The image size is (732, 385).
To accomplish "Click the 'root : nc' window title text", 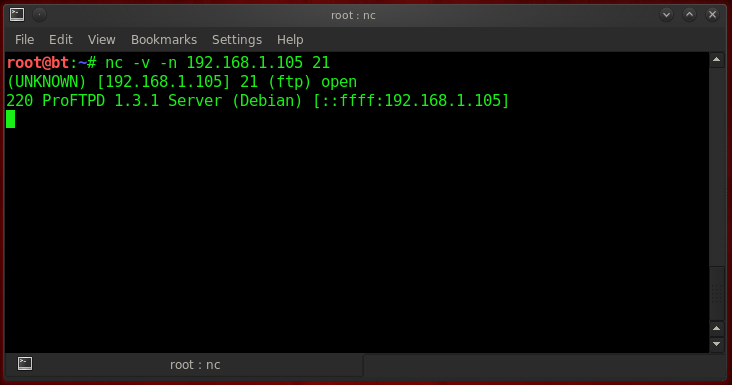I will click(353, 15).
